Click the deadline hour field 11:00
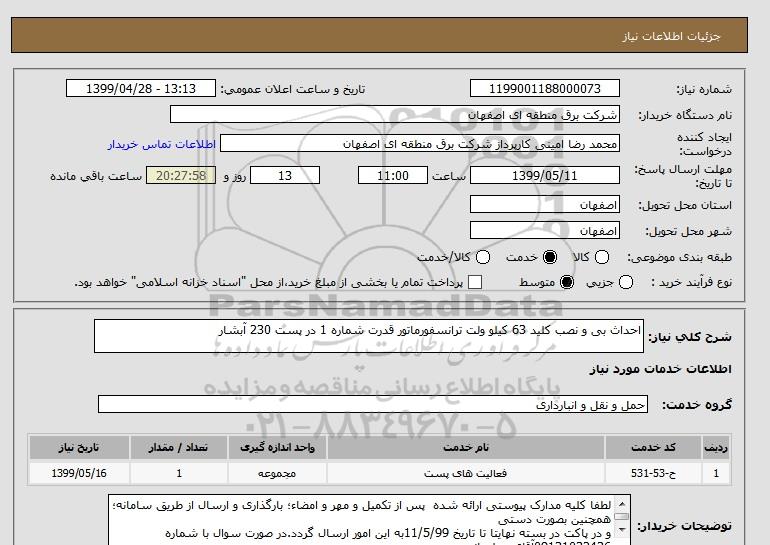Viewport: 770px width, 545px height. pyautogui.click(x=393, y=175)
